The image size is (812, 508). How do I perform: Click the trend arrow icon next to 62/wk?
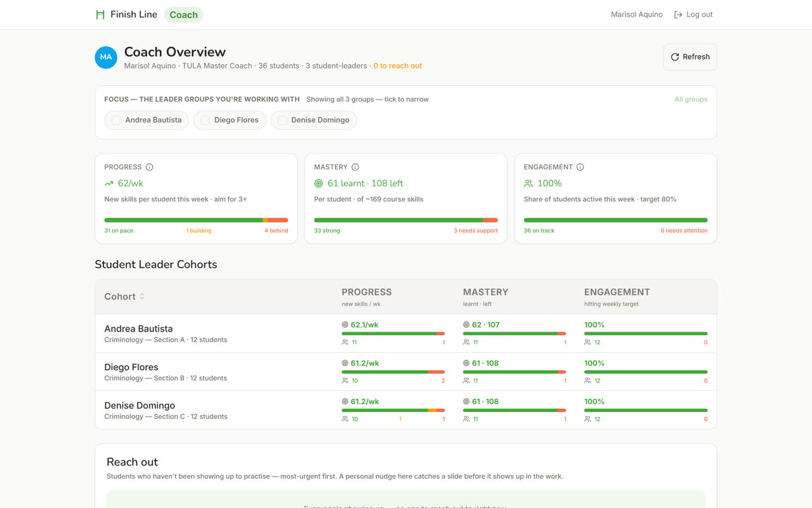tap(109, 184)
